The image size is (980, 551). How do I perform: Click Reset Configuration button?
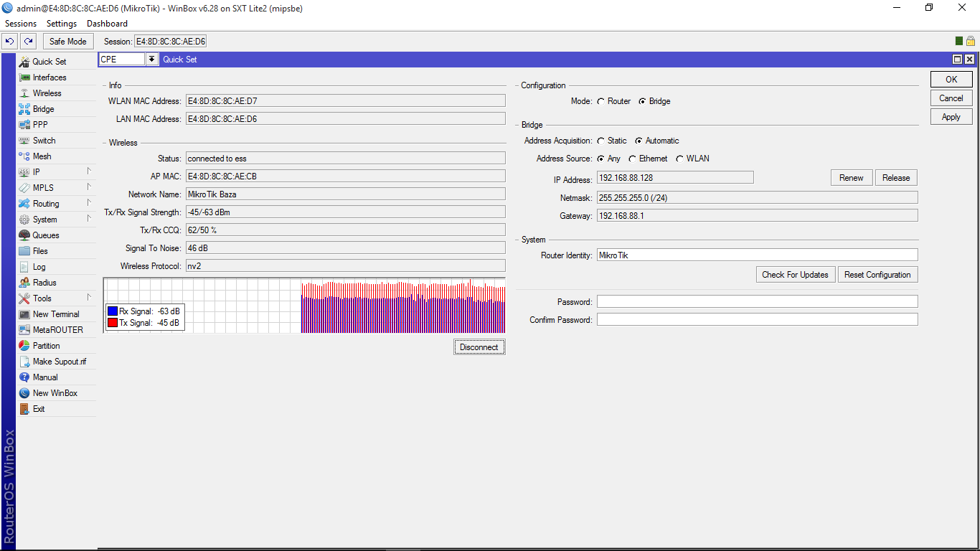click(x=877, y=275)
